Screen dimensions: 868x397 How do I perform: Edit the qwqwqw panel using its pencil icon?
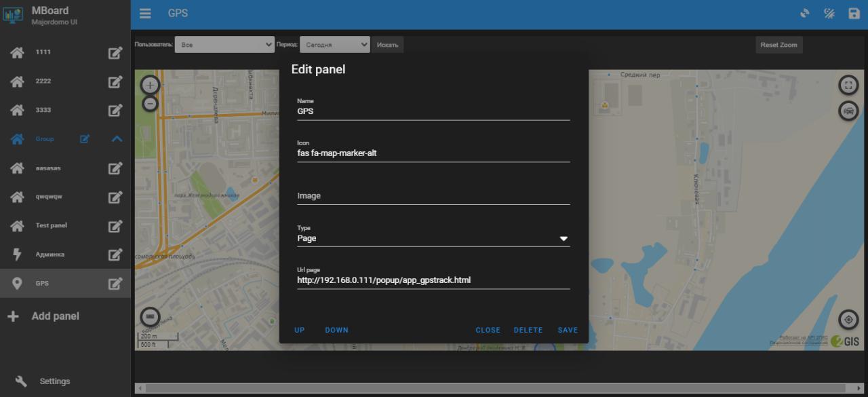pos(115,197)
